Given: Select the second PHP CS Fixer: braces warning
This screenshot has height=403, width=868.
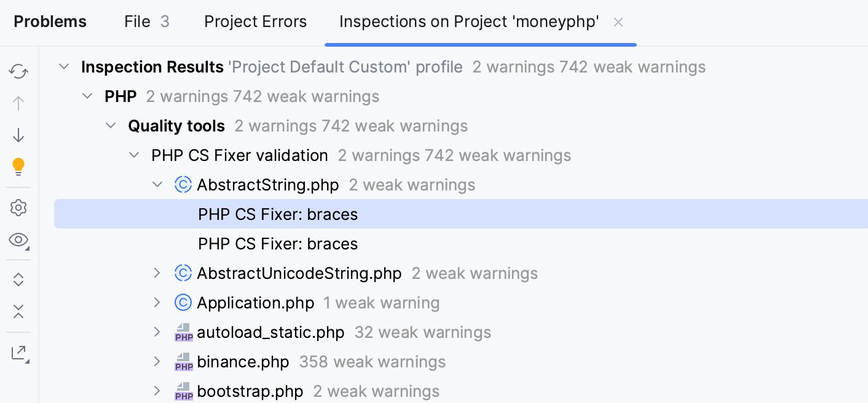Looking at the screenshot, I should coord(278,243).
